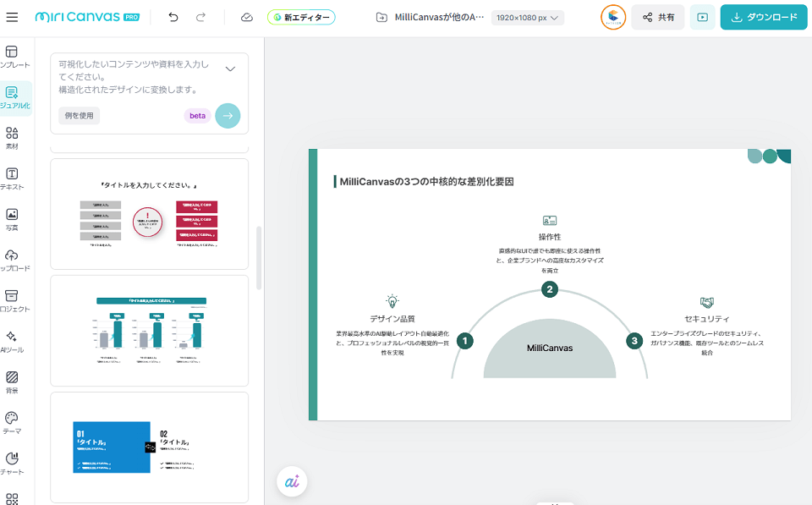Image resolution: width=812 pixels, height=505 pixels.
Task: Select the 操作性 description paragraph
Action: [x=550, y=261]
